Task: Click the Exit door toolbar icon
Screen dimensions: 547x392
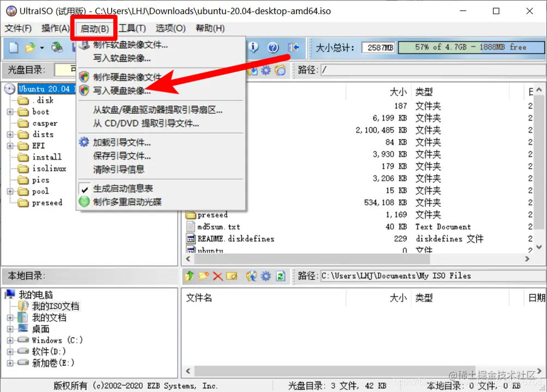Action: click(293, 47)
